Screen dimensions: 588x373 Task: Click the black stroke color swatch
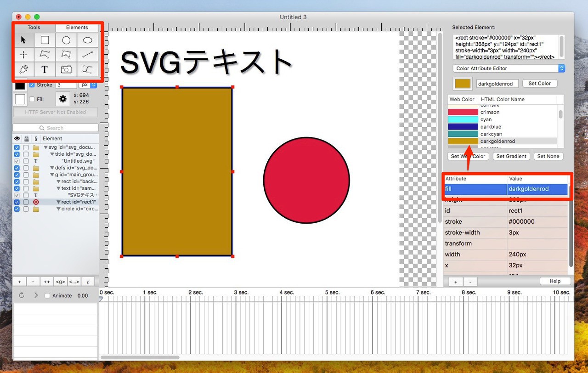pyautogui.click(x=20, y=85)
